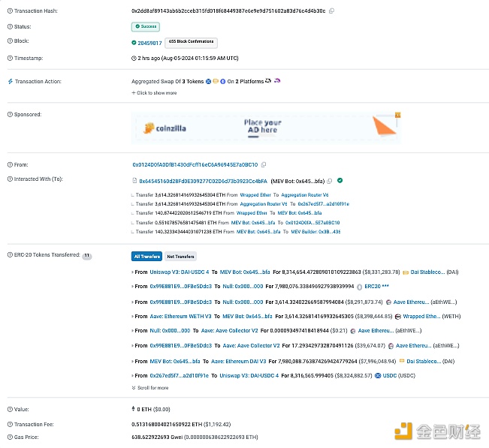This screenshot has width=489, height=448.
Task: Click help icon beside Block label
Action: click(x=10, y=41)
